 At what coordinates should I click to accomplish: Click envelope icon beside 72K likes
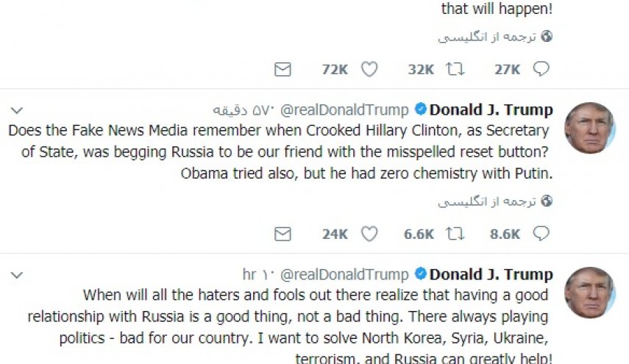282,70
